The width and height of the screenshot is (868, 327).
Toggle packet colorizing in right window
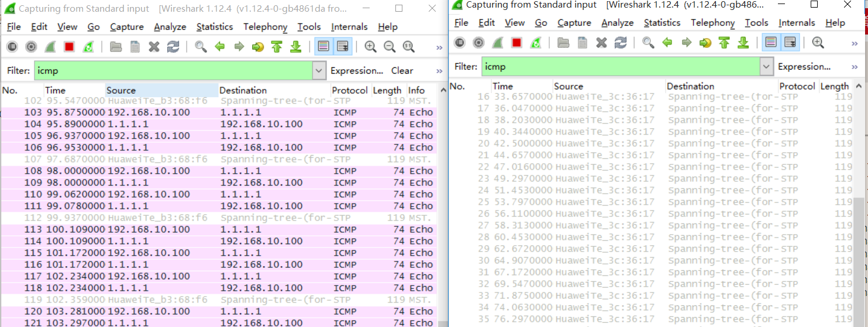(x=771, y=42)
